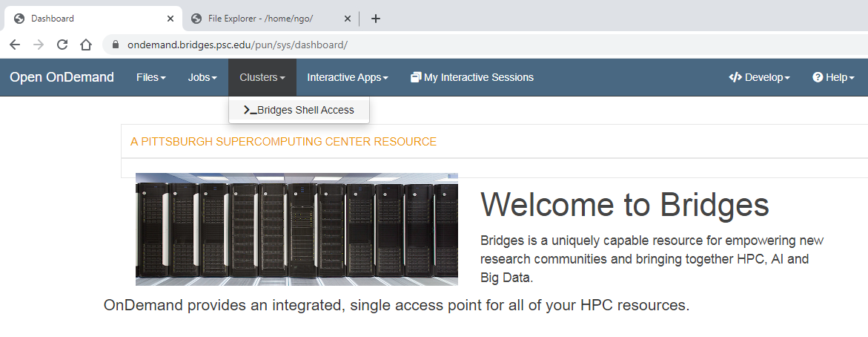Click the browser back arrow
868x337 pixels.
[15, 45]
